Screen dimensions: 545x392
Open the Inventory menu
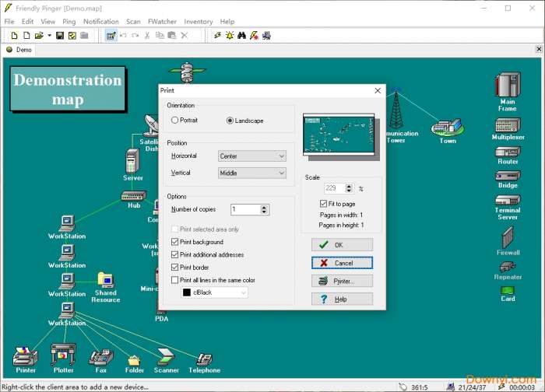coord(199,22)
